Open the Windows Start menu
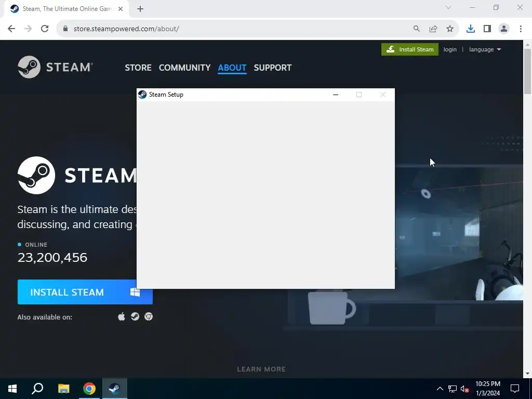This screenshot has width=532, height=399. 12,389
